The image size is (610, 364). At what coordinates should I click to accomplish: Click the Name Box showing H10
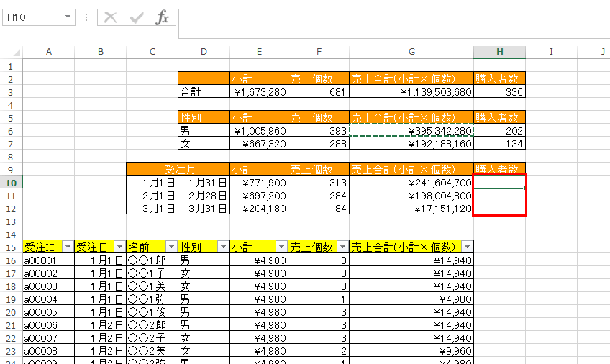(x=32, y=17)
